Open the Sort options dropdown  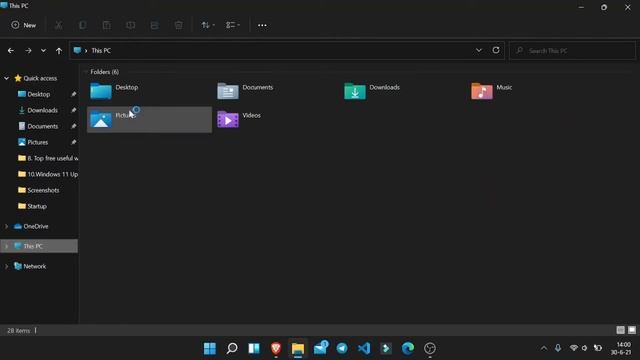coord(208,25)
